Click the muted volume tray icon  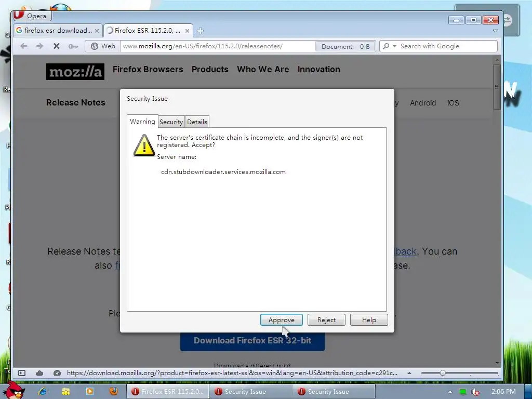(x=475, y=392)
